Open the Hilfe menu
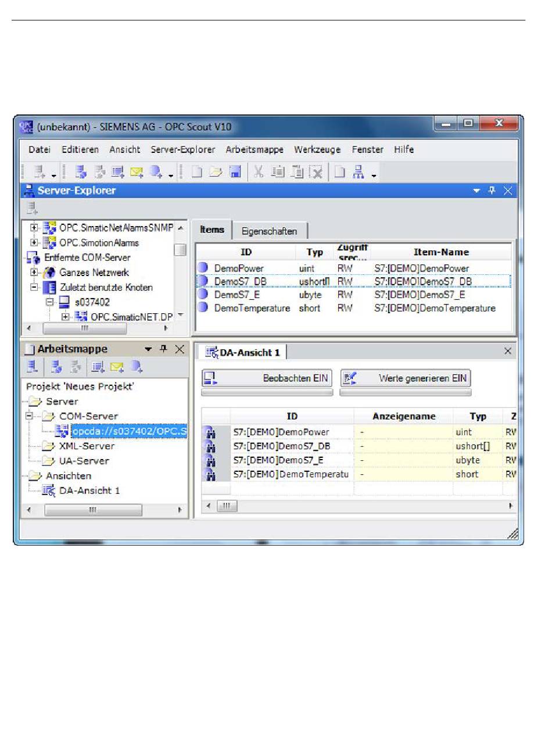The width and height of the screenshot is (552, 756). click(x=404, y=149)
